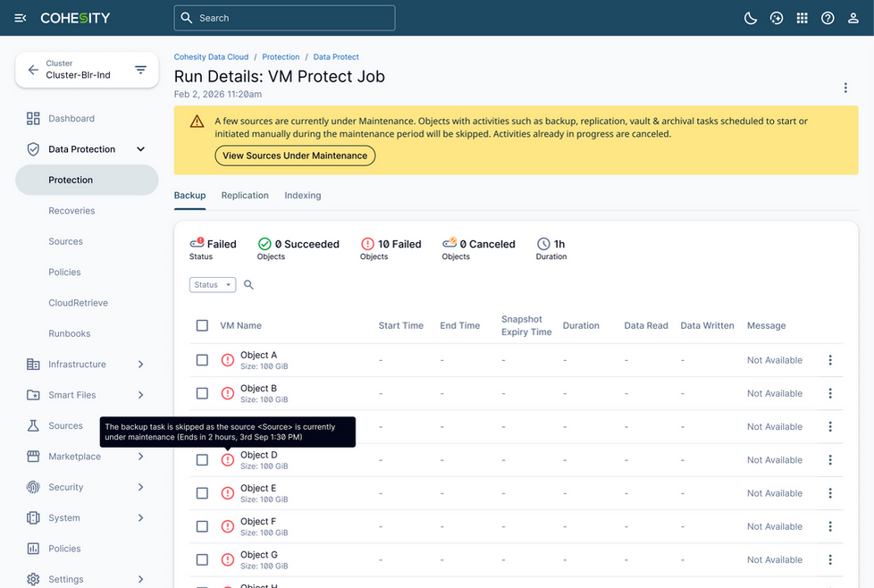Open the help question mark icon
Viewport: 874px width, 588px height.
828,18
